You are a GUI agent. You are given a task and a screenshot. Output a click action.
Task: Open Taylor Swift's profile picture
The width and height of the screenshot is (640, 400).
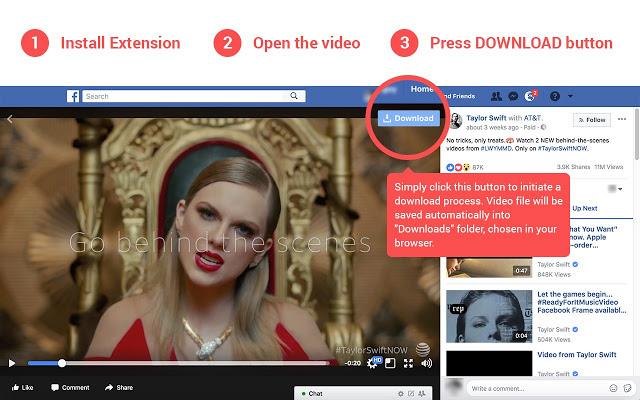point(456,121)
